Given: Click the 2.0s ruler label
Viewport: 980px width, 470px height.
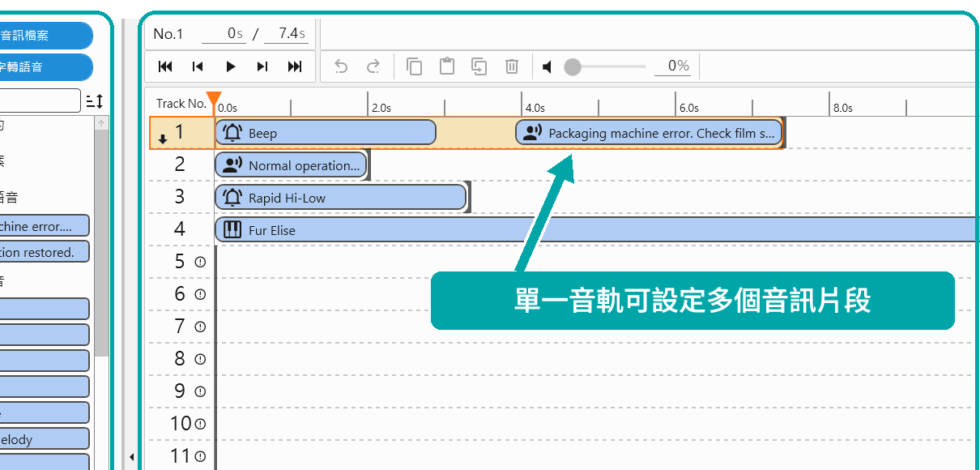Looking at the screenshot, I should point(381,108).
